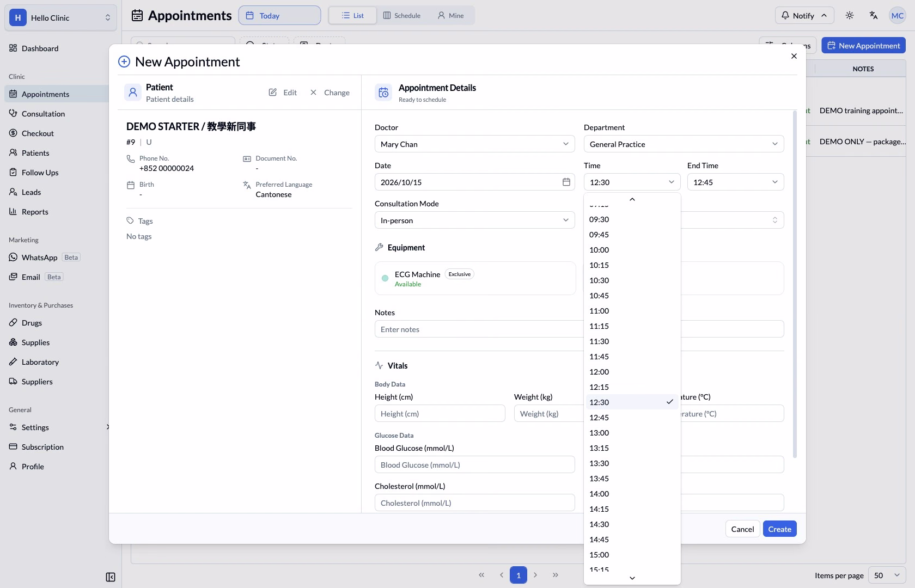Select the checked 12:30 time option
This screenshot has width=915, height=588.
tap(632, 402)
